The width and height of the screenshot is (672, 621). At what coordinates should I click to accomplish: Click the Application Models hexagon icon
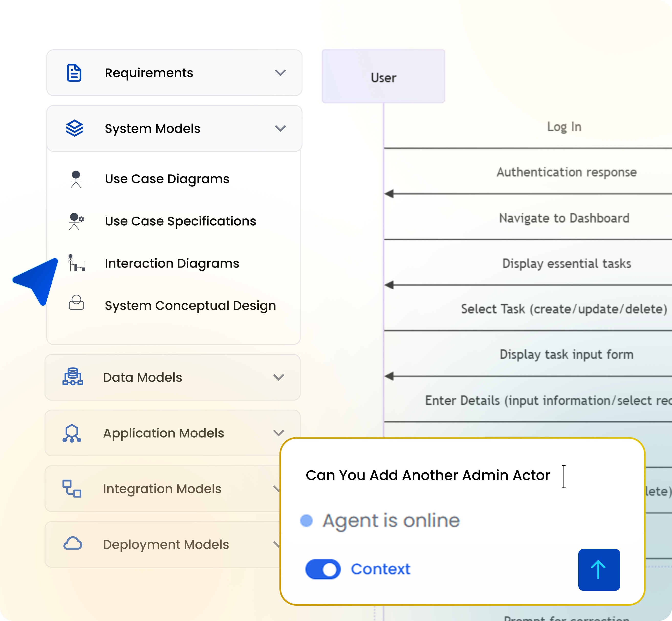(72, 433)
